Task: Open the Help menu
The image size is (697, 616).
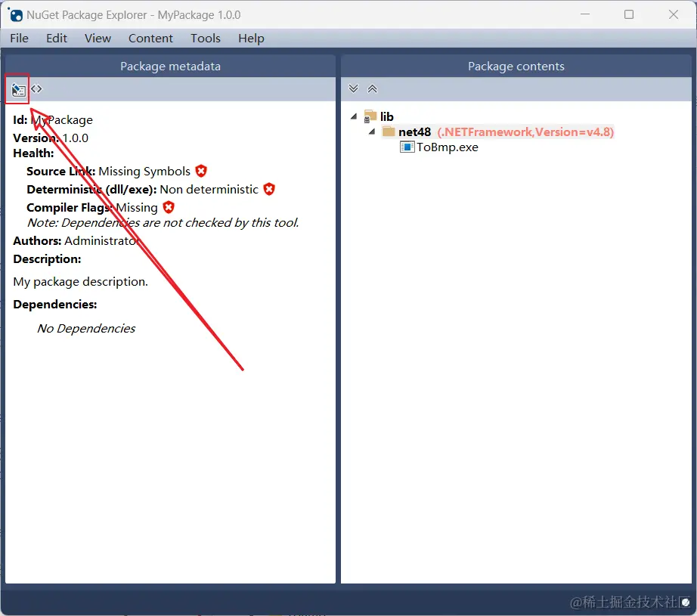Action: [x=251, y=39]
